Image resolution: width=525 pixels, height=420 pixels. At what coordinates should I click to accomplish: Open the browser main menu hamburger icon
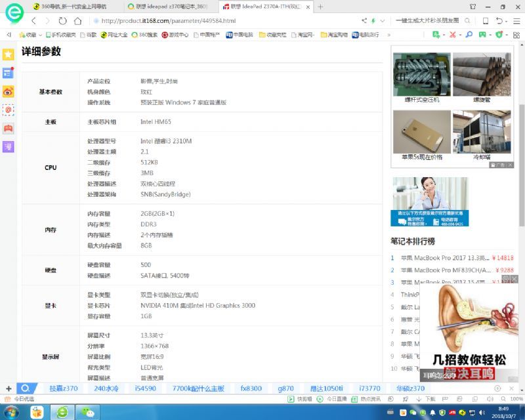516,21
